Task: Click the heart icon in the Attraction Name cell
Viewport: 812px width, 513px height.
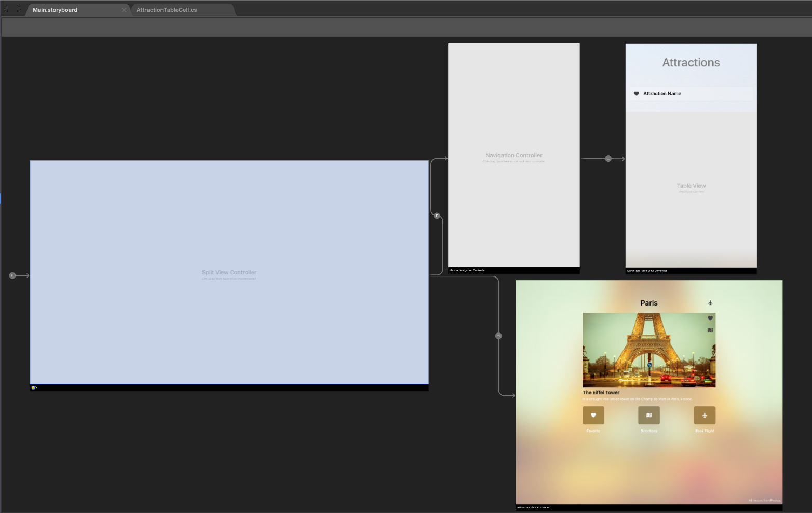Action: click(x=637, y=93)
